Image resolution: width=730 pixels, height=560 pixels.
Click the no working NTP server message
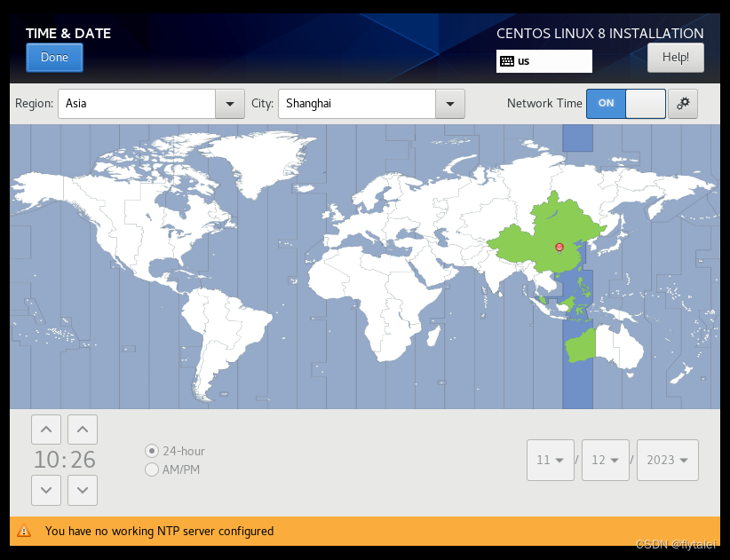click(159, 532)
